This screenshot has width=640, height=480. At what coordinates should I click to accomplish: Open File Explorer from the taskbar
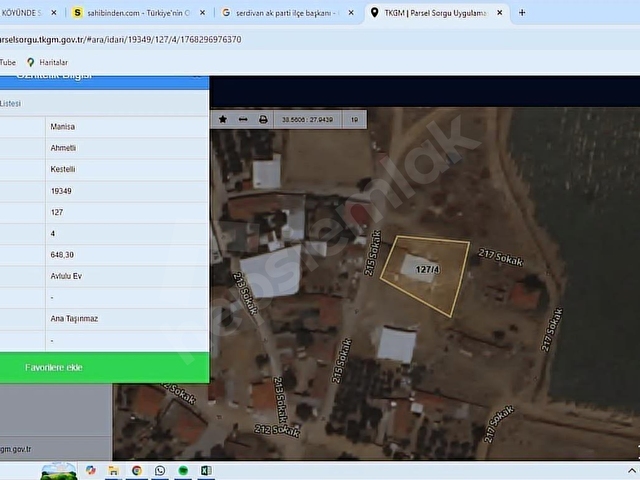[113, 471]
